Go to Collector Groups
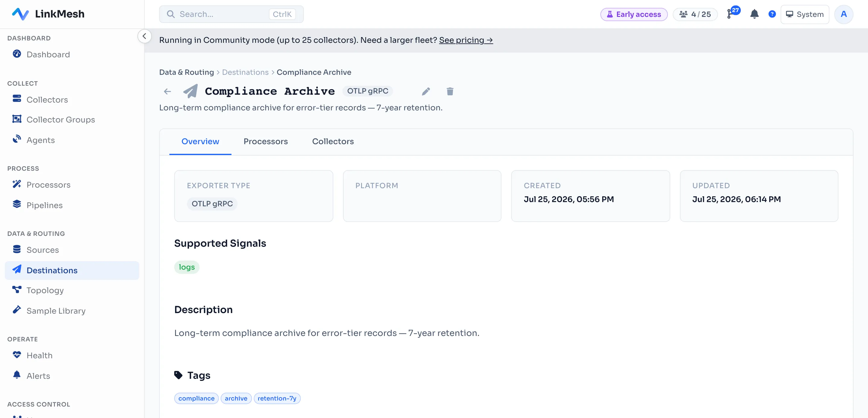The height and width of the screenshot is (418, 868). click(72, 120)
